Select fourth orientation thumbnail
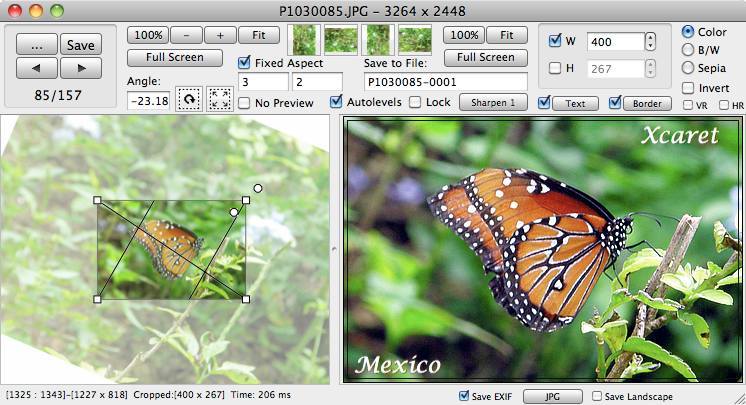The image size is (746, 405). (x=415, y=40)
